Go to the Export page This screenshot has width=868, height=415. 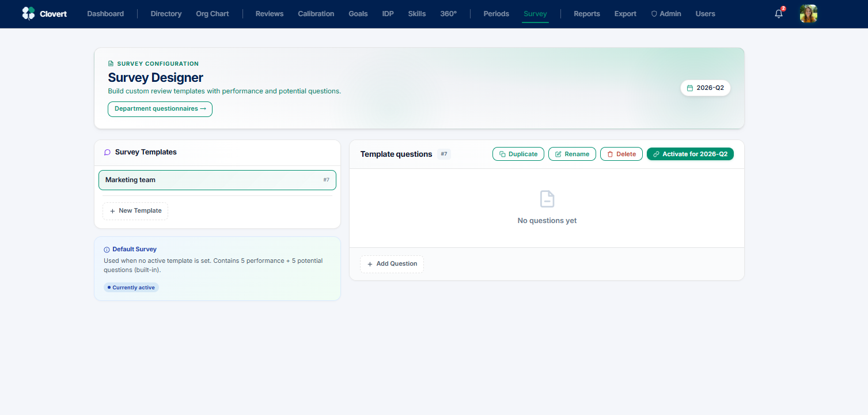pyautogui.click(x=626, y=14)
